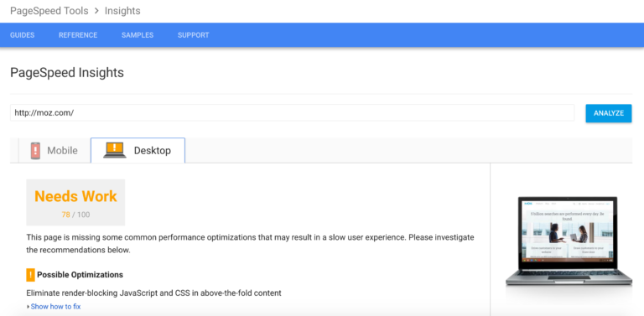Open the Show how to fix link
Viewport: 644px width, 316px height.
[x=55, y=307]
